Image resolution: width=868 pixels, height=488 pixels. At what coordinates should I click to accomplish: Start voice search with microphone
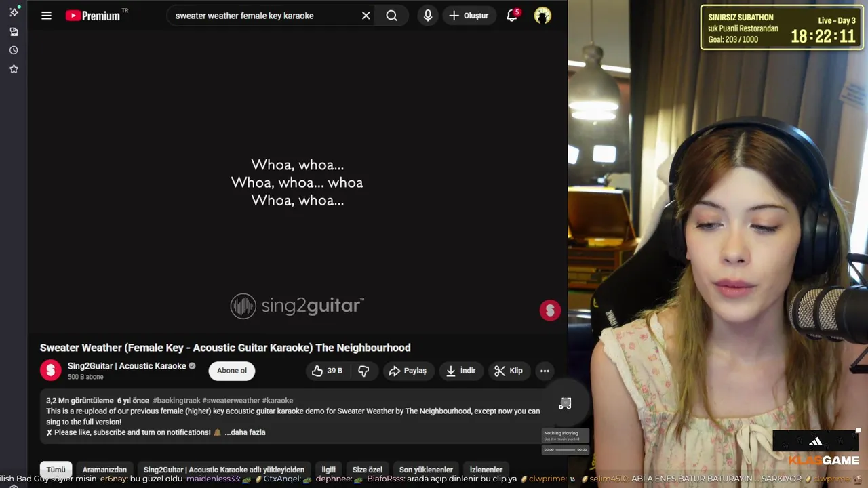pyautogui.click(x=428, y=16)
